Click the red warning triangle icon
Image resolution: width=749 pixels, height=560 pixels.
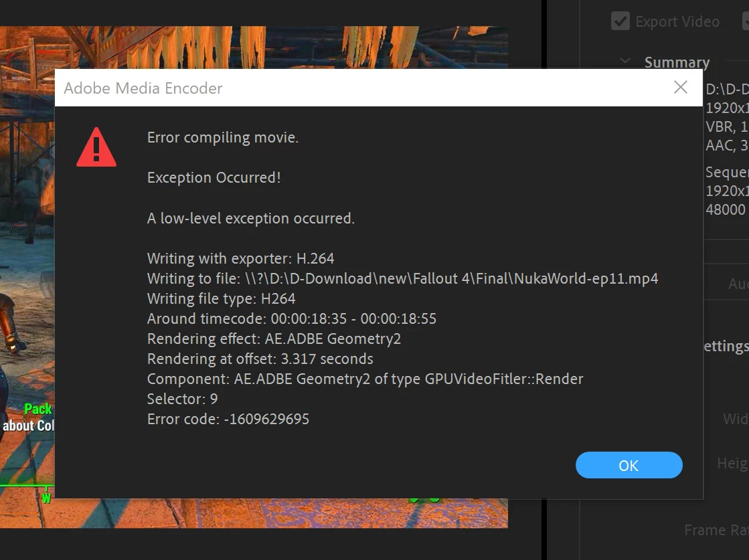[x=96, y=147]
